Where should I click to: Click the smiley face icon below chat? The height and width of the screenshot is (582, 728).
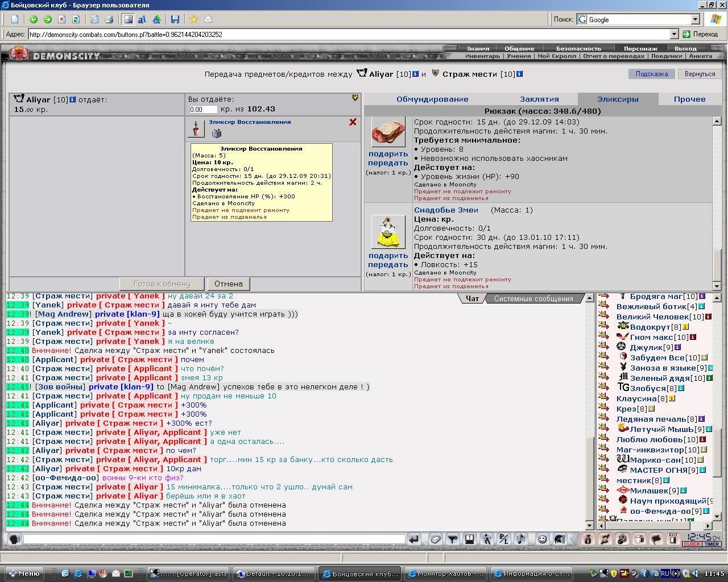pos(542,539)
